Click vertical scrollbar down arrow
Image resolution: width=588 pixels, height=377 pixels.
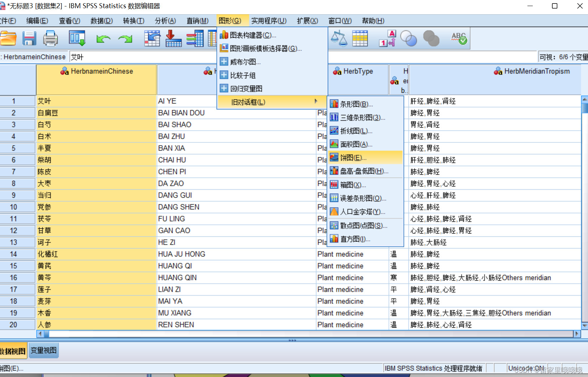tap(585, 326)
